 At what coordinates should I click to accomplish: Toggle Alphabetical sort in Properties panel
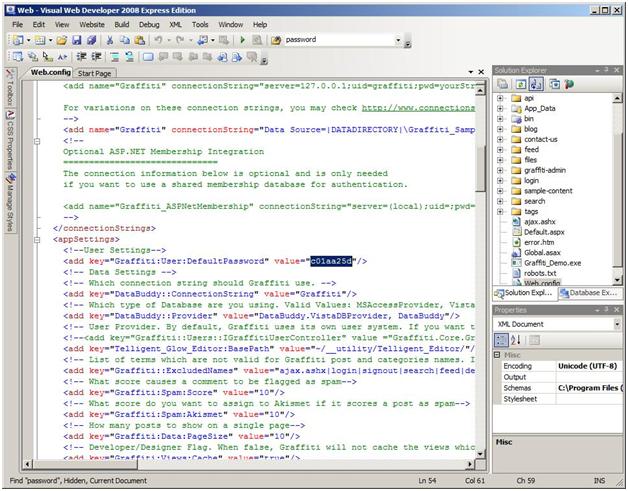point(515,340)
